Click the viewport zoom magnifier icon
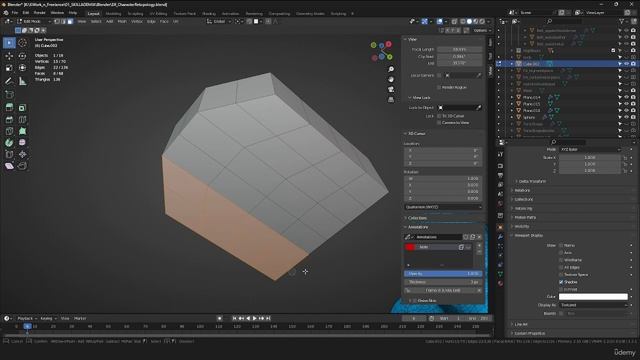 [391, 69]
